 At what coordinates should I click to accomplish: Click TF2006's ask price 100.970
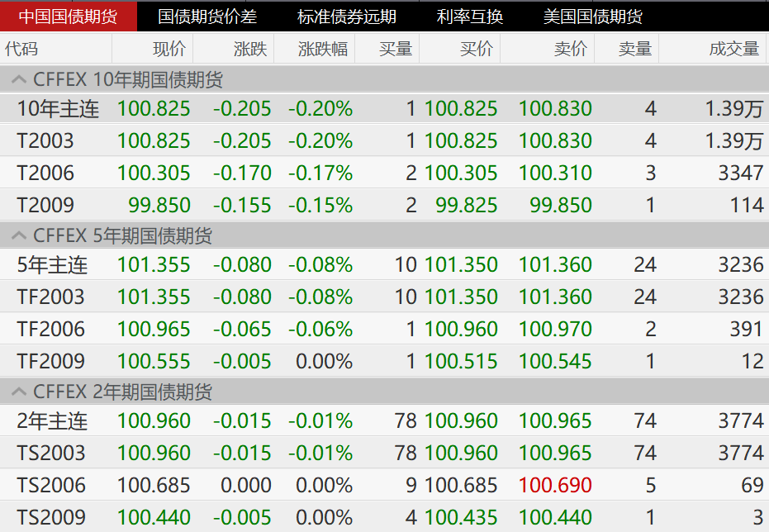pos(555,329)
